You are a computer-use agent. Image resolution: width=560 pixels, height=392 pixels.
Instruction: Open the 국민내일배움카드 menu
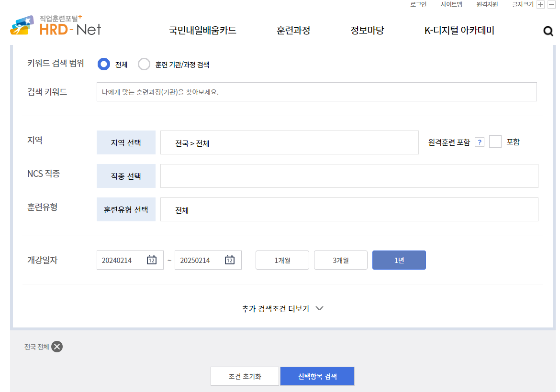pyautogui.click(x=202, y=30)
